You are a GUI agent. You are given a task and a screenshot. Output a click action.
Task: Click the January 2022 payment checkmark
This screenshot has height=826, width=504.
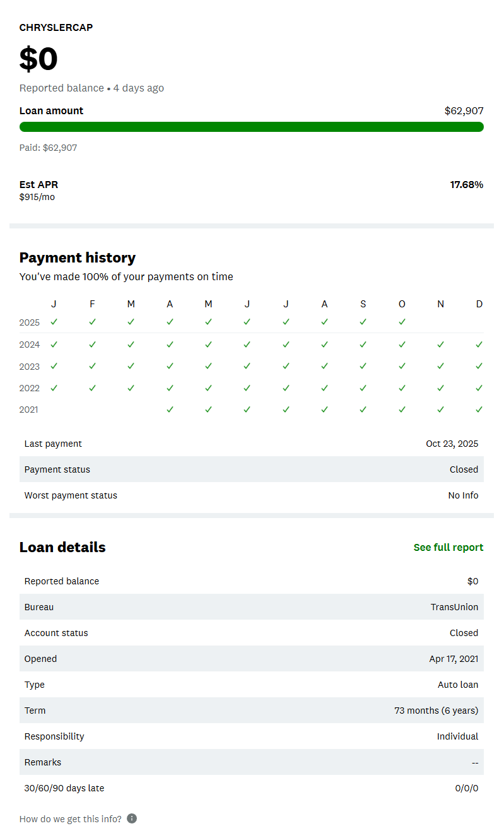tap(54, 388)
